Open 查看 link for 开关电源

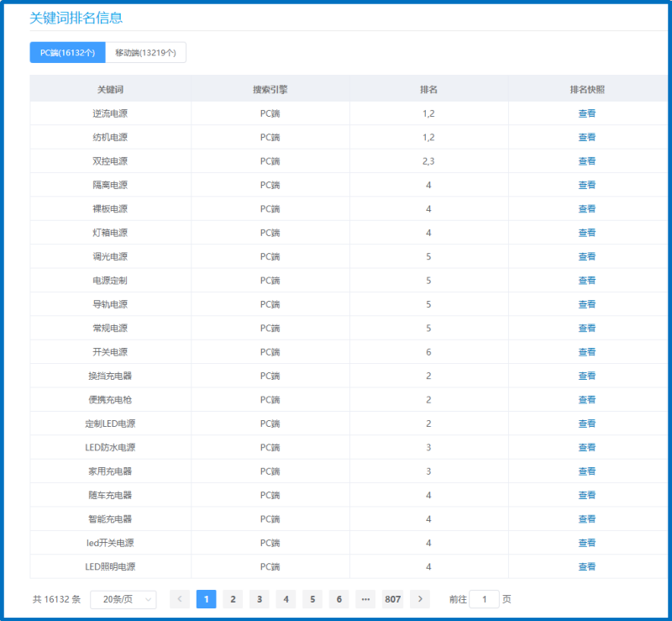(x=586, y=352)
